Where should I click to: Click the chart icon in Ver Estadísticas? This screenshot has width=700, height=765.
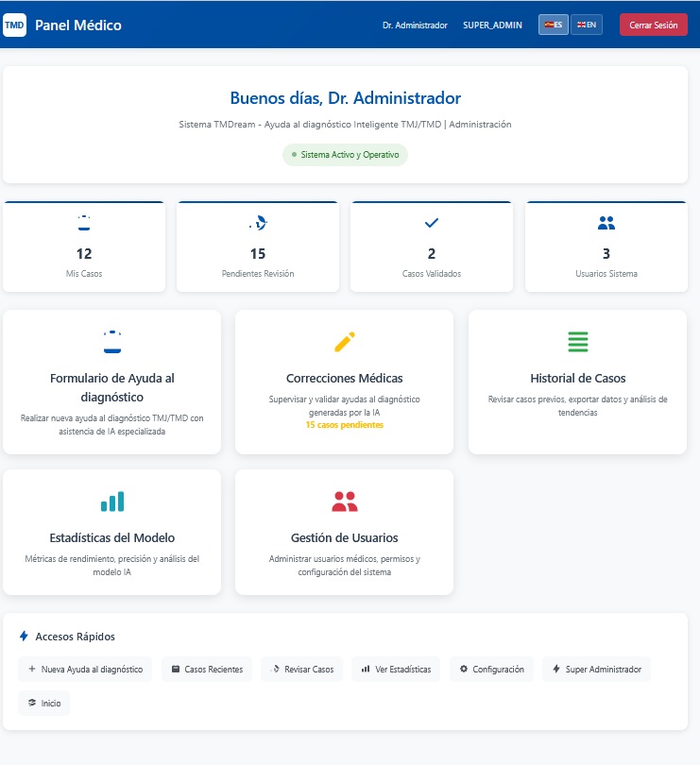[x=366, y=669]
